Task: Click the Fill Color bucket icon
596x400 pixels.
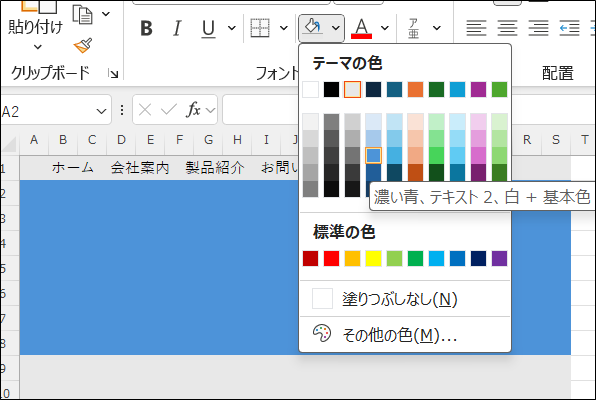Action: 312,27
